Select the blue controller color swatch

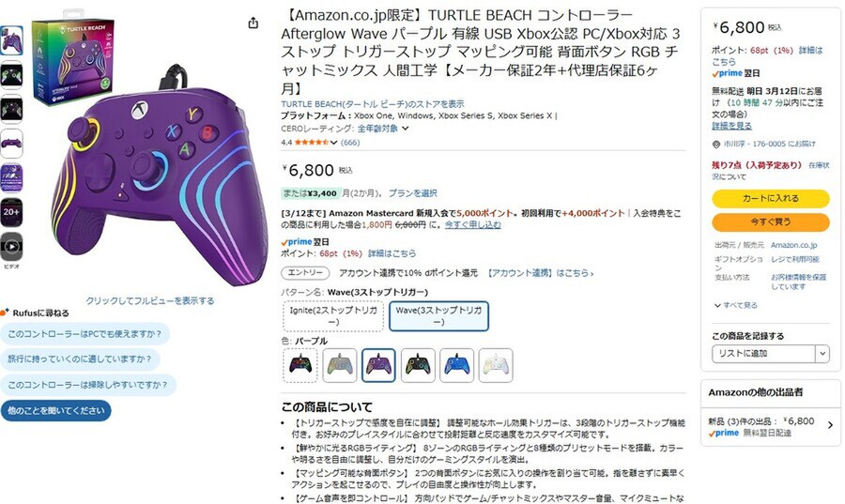click(x=456, y=366)
